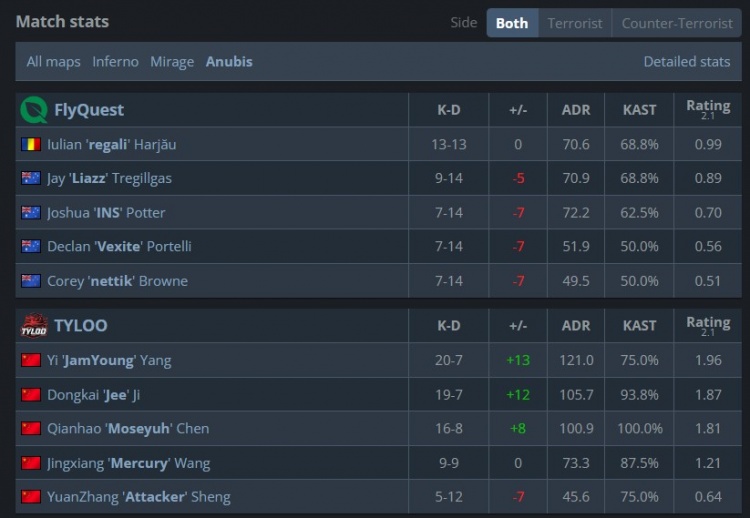
Task: Click the TYLOO Rating 2.1 column header
Action: (708, 326)
